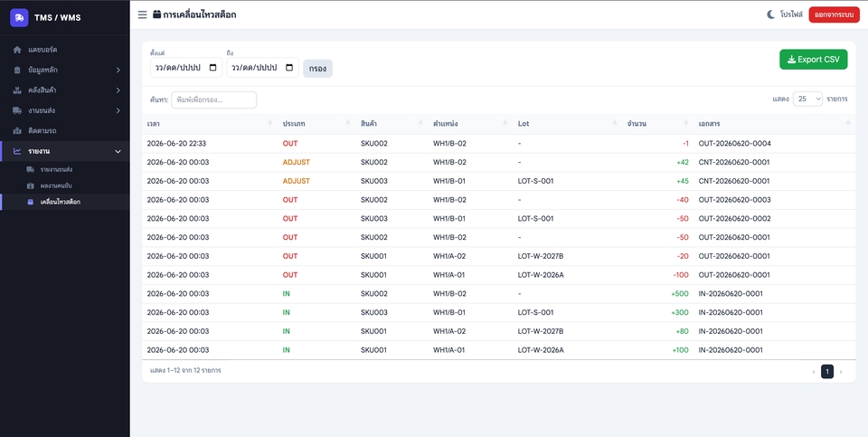Viewport: 868px width, 437px height.
Task: Open calendar picker in ตั้งแต่ date field
Action: pyautogui.click(x=213, y=68)
